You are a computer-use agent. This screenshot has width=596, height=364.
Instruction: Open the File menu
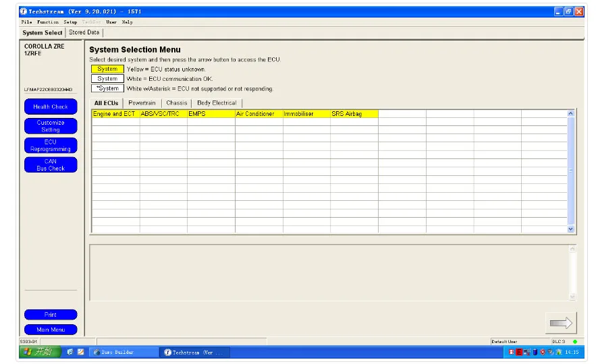26,22
